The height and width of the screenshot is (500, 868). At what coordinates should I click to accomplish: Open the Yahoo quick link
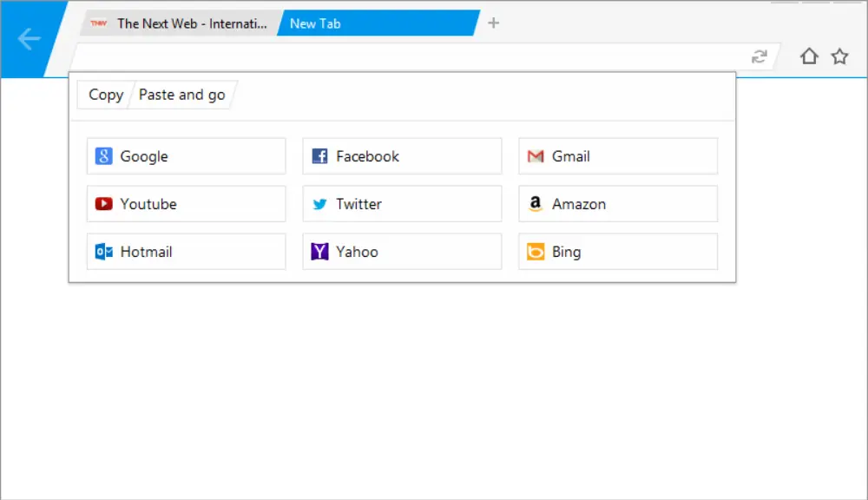coord(402,252)
